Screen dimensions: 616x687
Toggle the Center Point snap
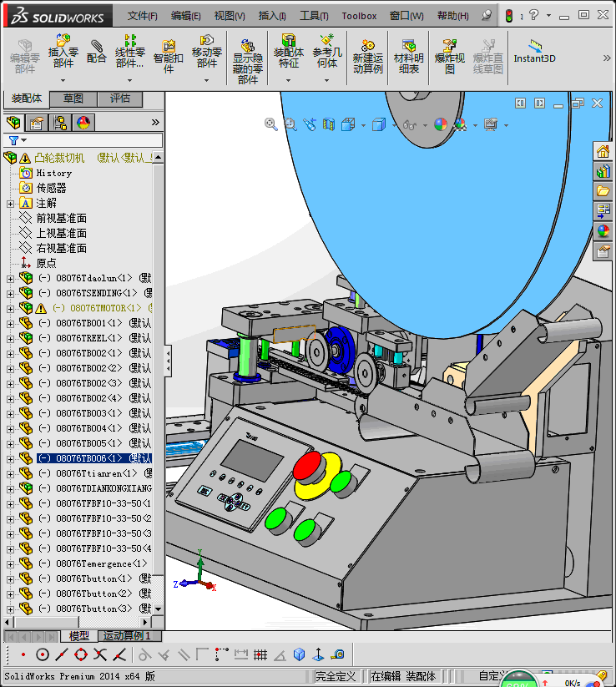point(42,654)
